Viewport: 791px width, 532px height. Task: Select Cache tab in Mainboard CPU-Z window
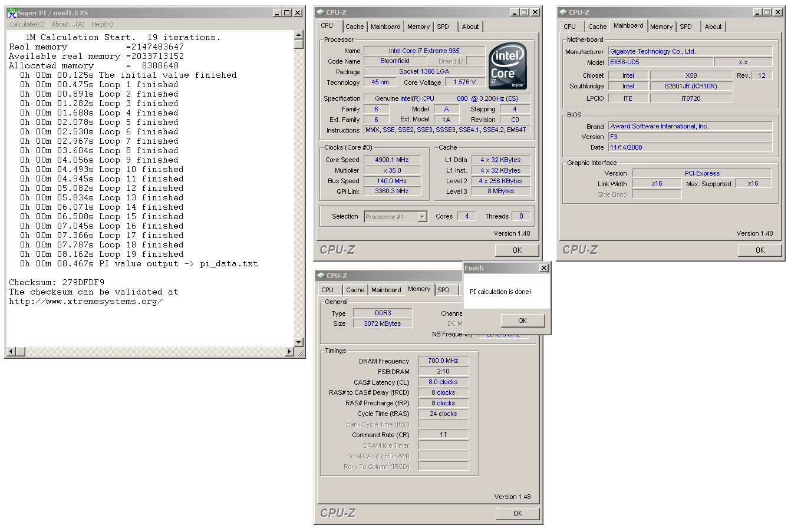click(x=597, y=27)
